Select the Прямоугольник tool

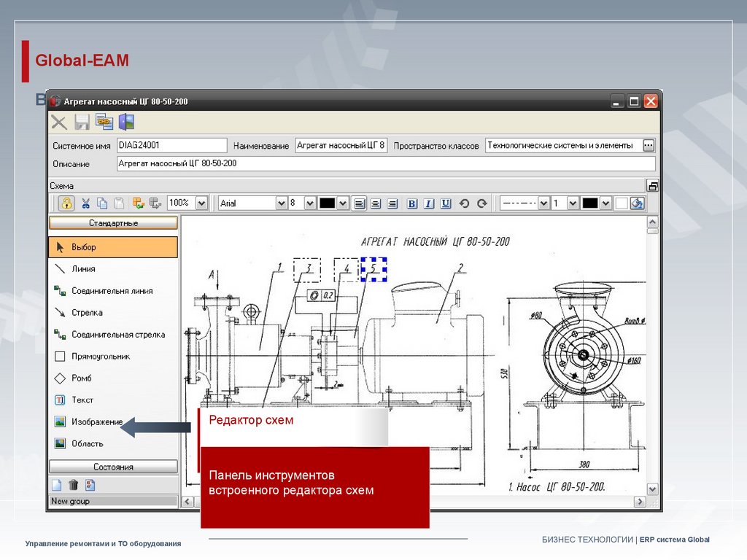(x=113, y=356)
